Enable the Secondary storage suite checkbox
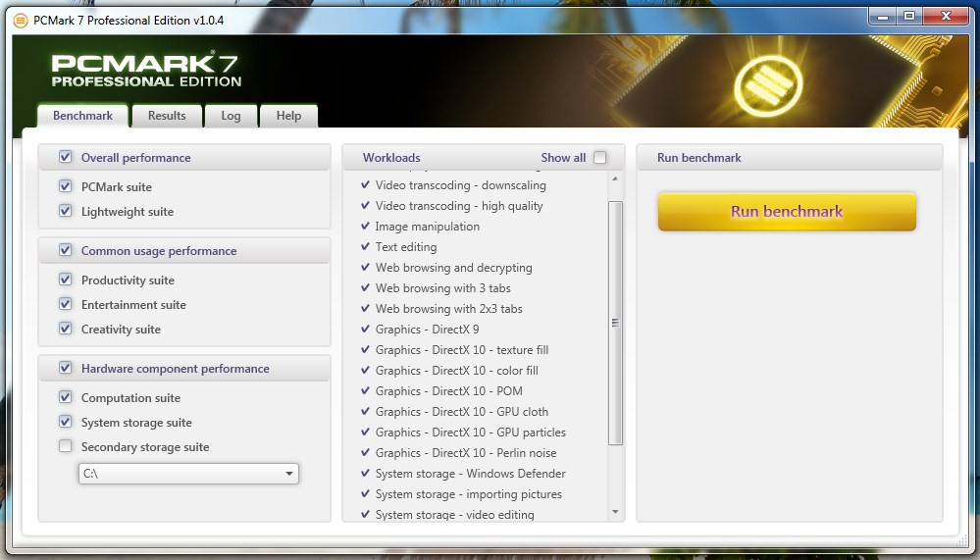This screenshot has height=560, width=980. tap(66, 447)
